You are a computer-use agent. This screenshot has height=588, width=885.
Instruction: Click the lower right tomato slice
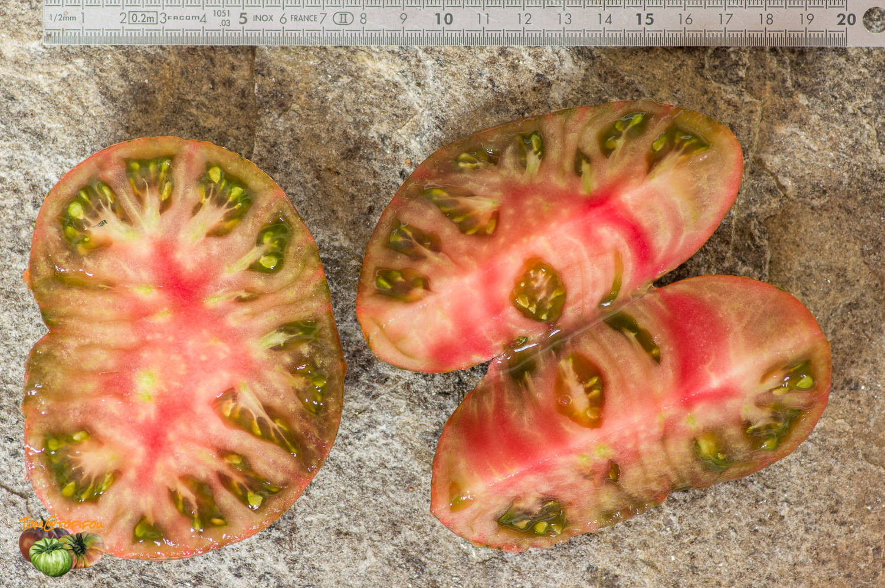click(631, 413)
